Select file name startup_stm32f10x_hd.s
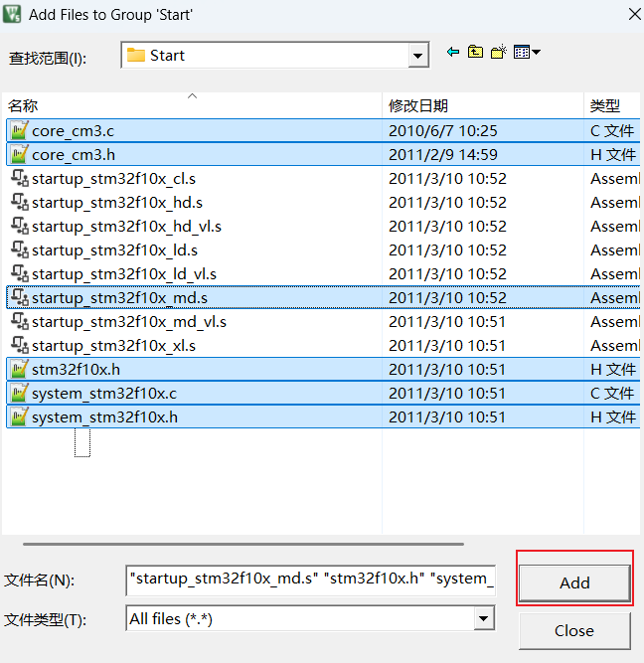 point(117,203)
